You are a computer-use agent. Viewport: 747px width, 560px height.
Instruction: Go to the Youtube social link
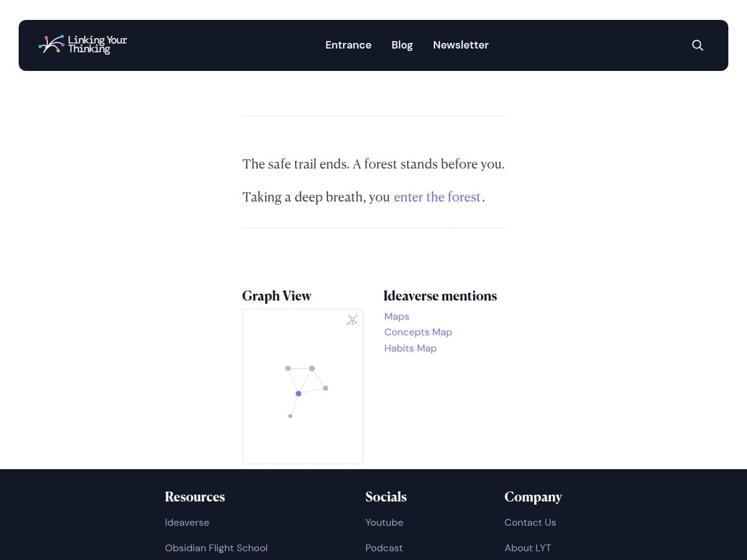click(384, 523)
